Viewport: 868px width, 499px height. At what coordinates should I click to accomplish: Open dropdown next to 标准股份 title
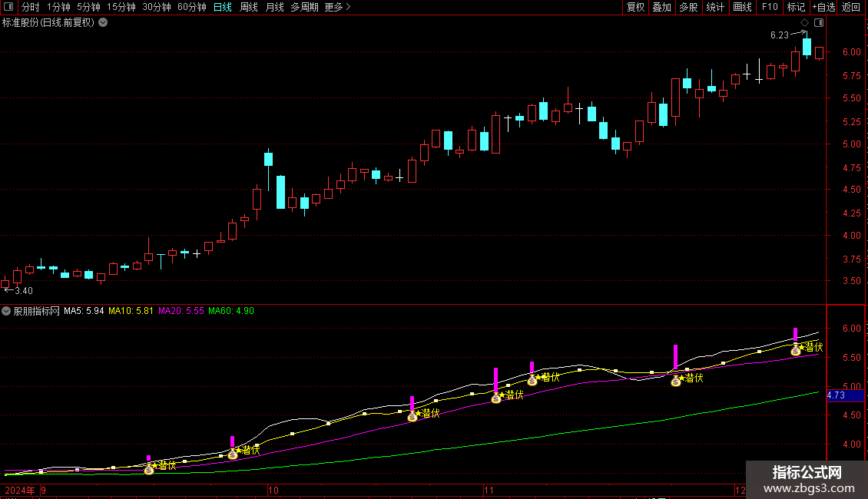point(103,23)
